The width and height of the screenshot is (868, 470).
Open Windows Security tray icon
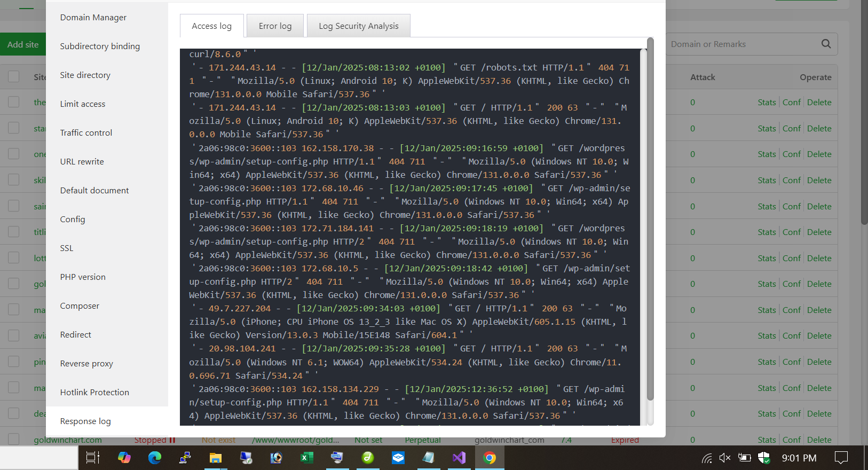(x=764, y=458)
